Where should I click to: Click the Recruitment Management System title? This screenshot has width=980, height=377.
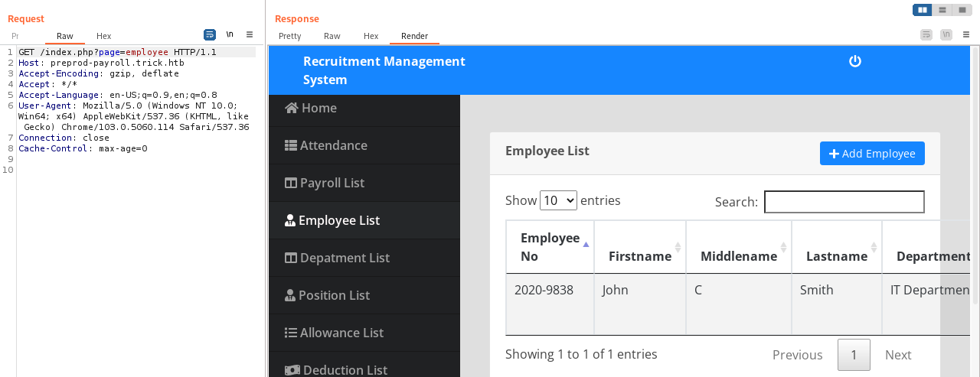tap(384, 70)
